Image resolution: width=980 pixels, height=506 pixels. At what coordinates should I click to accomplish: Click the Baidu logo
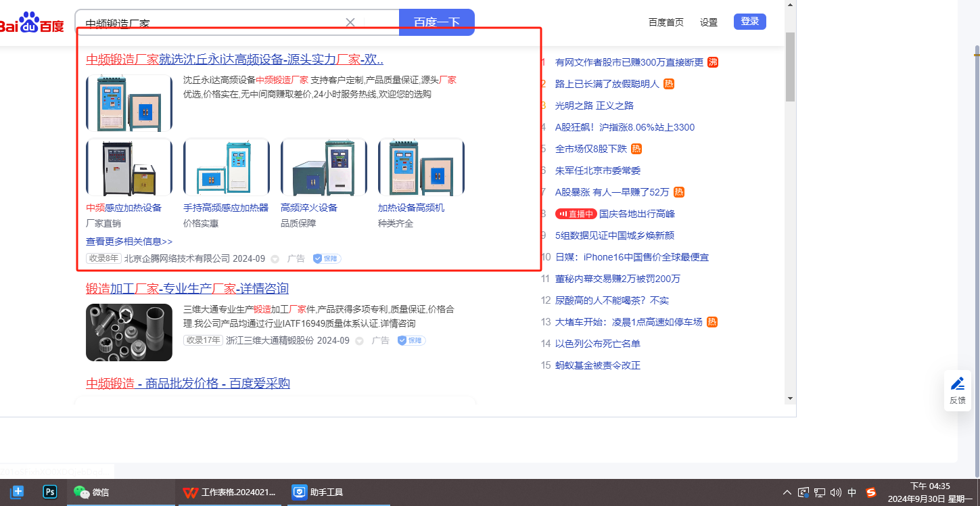[32, 22]
